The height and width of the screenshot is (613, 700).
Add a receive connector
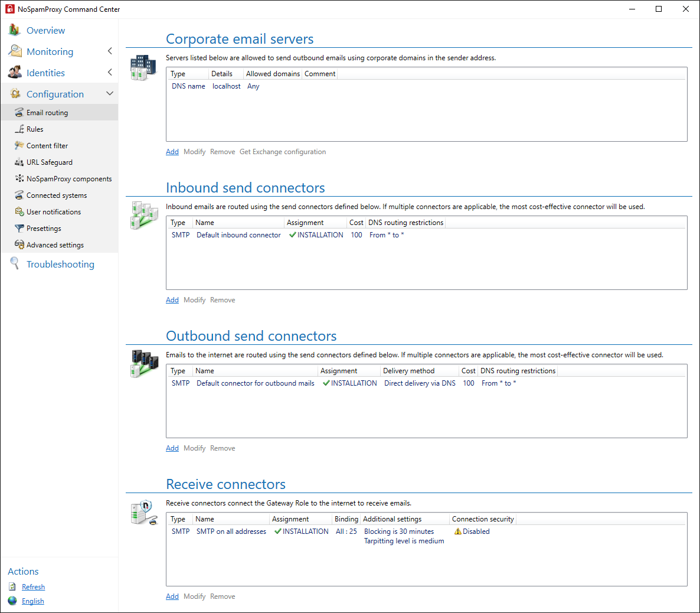click(172, 596)
